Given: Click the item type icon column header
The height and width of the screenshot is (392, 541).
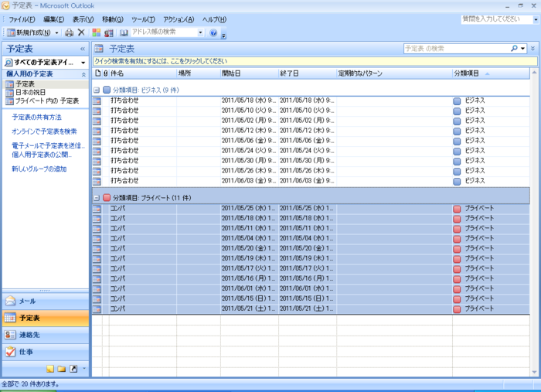Looking at the screenshot, I should [98, 73].
